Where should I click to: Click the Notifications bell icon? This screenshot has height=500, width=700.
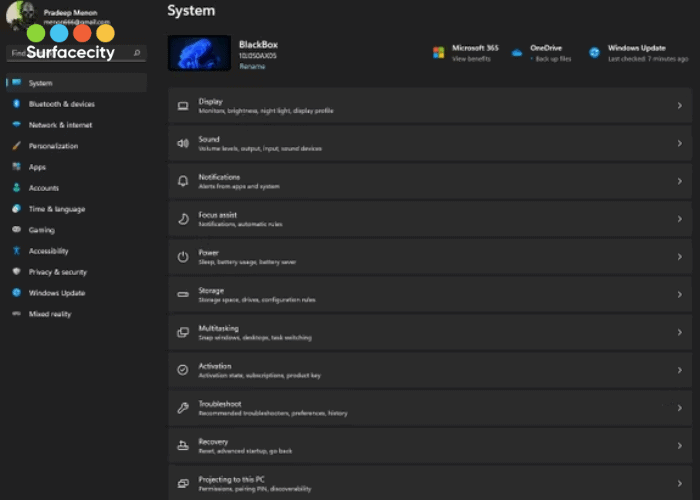[183, 181]
